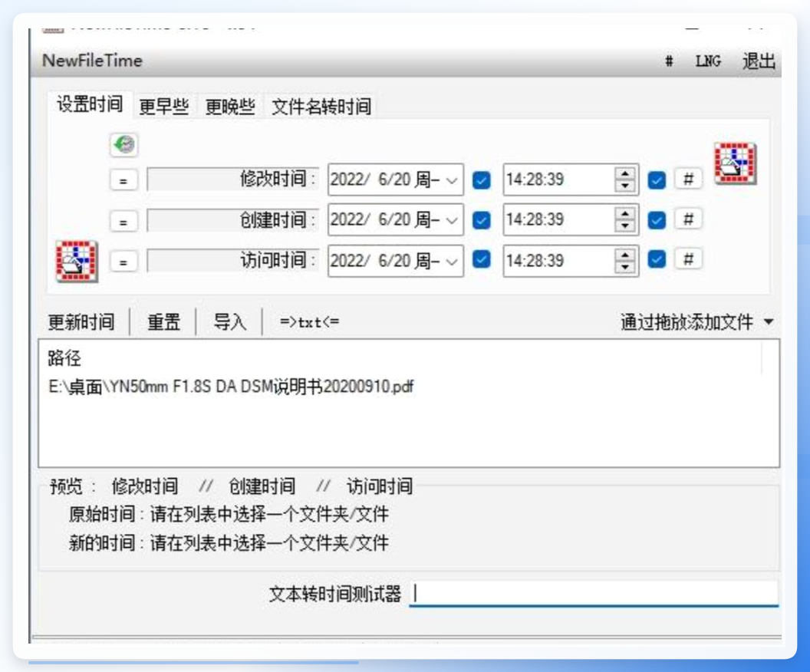
Task: Toggle the date checkbox for 访问时间
Action: click(482, 260)
